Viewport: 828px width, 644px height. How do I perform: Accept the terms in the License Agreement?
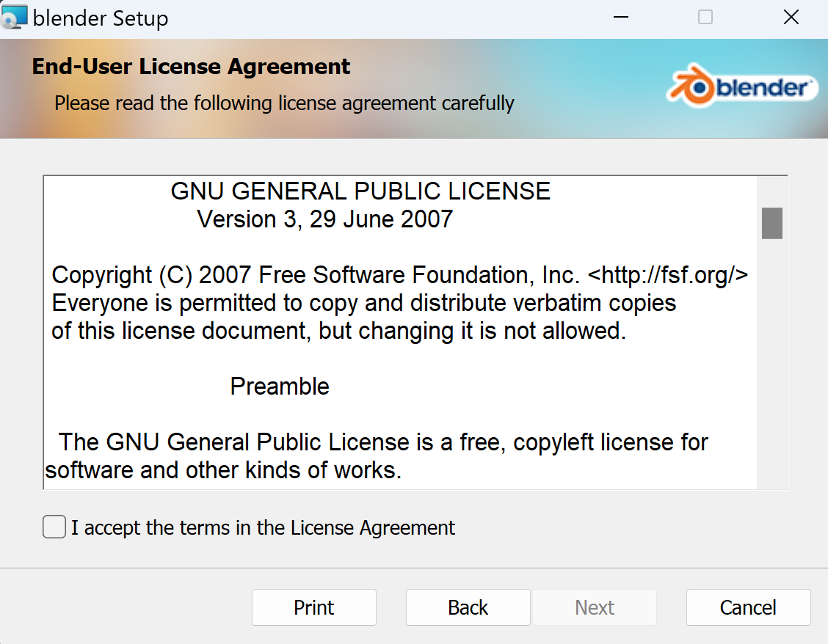coord(54,527)
